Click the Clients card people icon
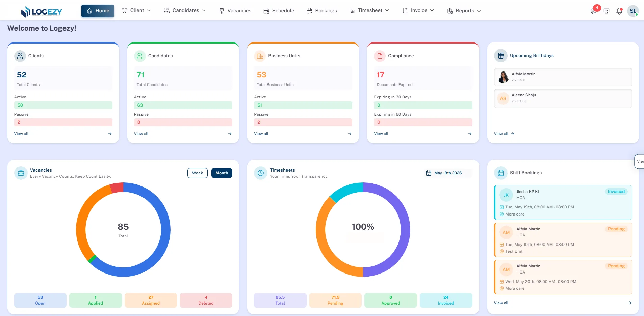This screenshot has height=316, width=644. [20, 56]
